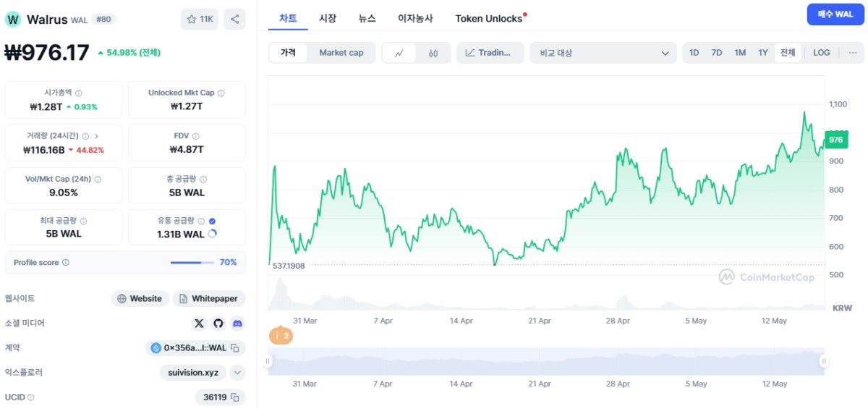Viewport: 868px width, 409px height.
Task: Click the verified badge by 유통 공급량
Action: (212, 221)
